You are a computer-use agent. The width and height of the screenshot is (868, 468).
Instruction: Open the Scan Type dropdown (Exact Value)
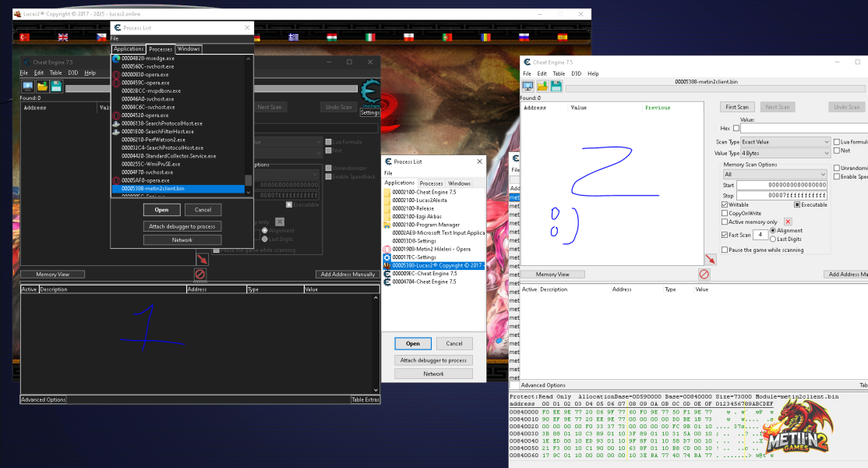[785, 142]
